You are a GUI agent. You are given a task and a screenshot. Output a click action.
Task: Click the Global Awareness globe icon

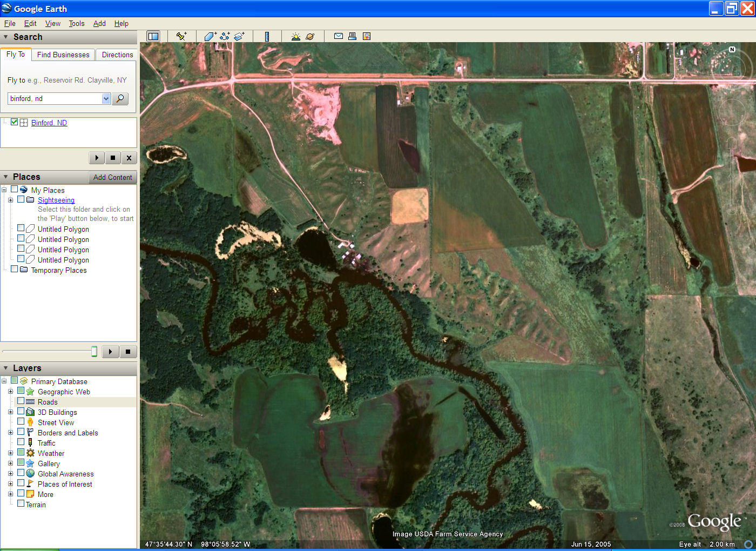(x=30, y=473)
